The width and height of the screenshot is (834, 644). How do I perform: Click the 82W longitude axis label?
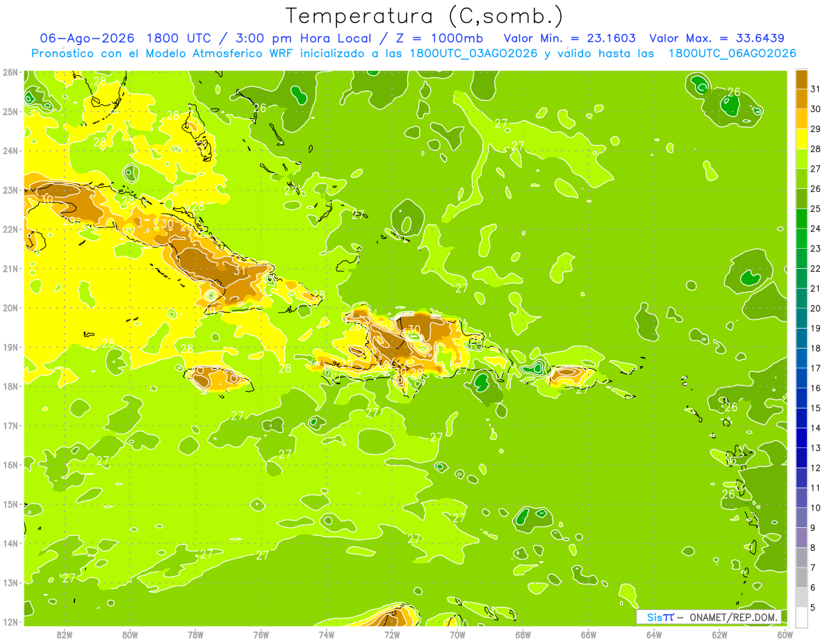click(65, 634)
